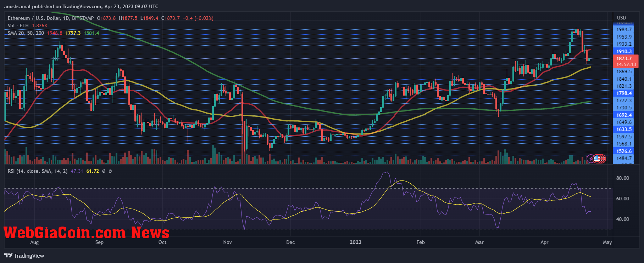
Task: Click the Feb label on time axis
Action: 421,242
